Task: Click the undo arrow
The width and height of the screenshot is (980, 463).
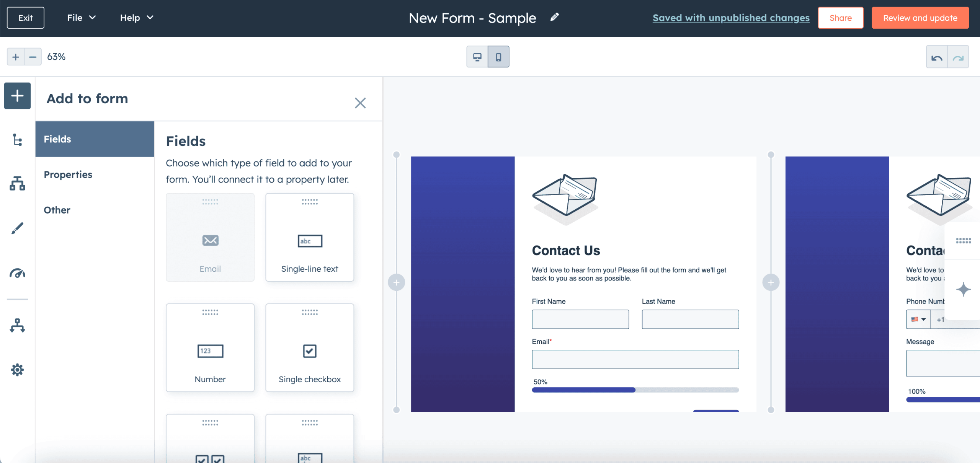Action: pos(937,56)
